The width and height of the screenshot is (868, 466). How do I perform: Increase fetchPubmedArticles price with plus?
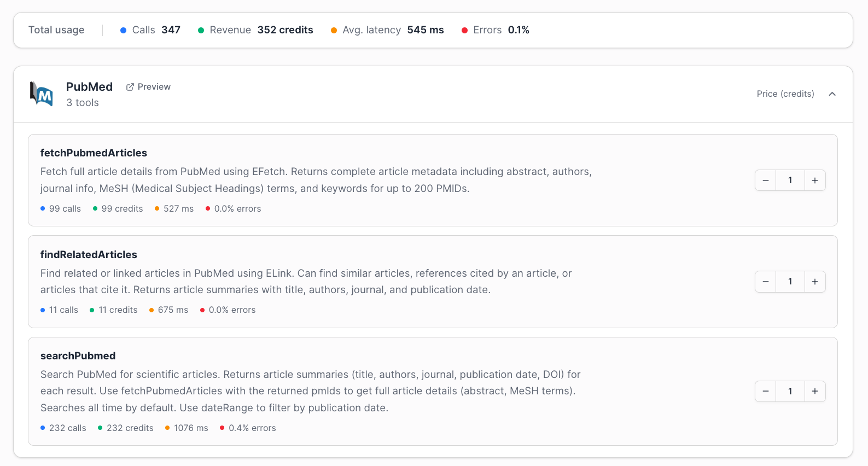[x=814, y=180]
